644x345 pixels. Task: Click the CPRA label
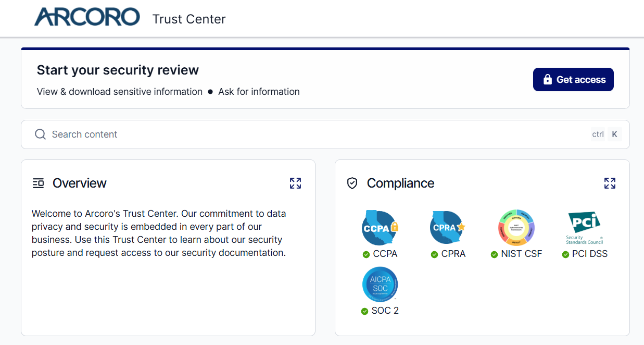453,254
